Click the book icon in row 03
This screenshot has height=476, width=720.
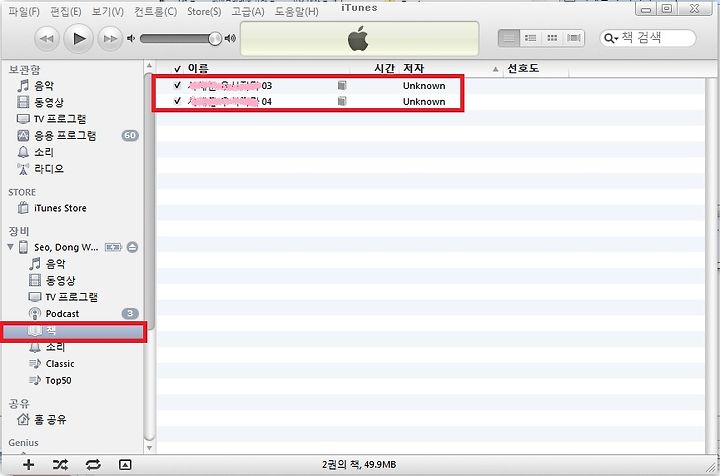pos(342,85)
